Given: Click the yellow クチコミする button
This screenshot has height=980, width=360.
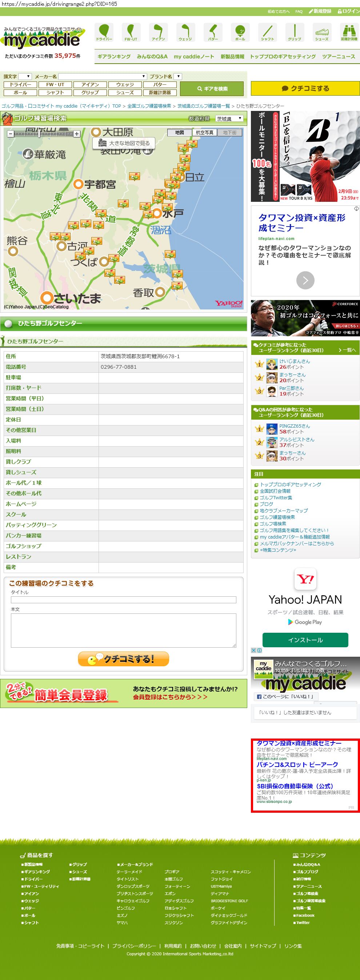Looking at the screenshot, I should pyautogui.click(x=305, y=88).
